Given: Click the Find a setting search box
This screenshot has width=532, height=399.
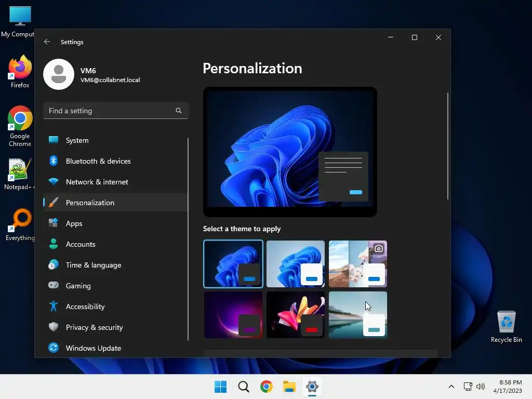Looking at the screenshot, I should 116,111.
